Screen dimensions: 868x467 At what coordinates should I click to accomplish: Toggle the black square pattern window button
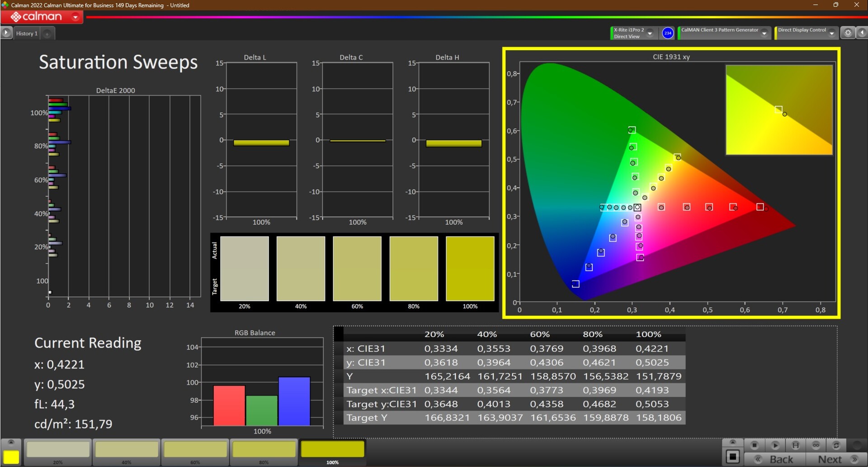click(733, 457)
